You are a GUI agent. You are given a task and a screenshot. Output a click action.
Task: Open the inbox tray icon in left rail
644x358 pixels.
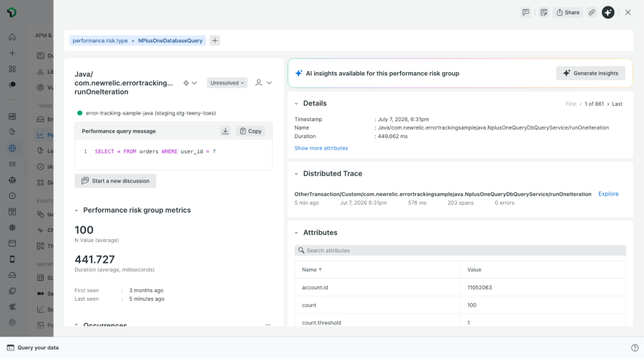12,275
